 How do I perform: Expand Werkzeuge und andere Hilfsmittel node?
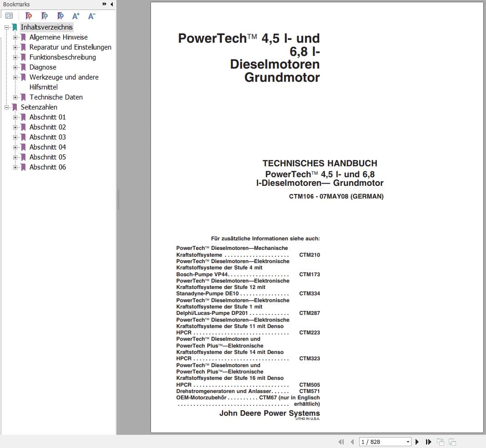coord(15,77)
